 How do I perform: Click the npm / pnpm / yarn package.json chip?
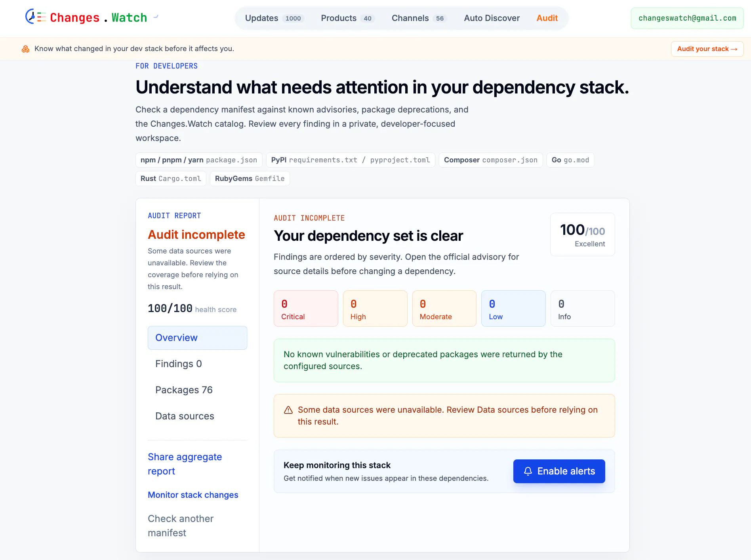199,160
